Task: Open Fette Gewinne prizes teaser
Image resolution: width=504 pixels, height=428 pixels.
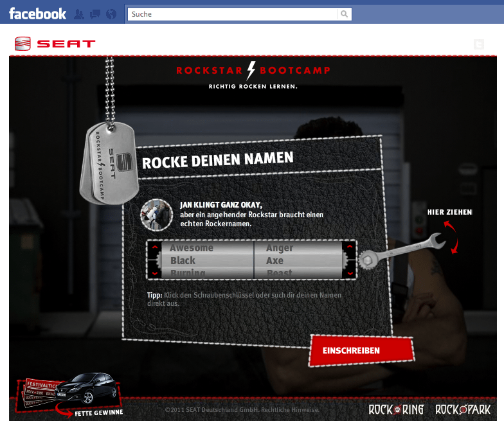Action: click(x=69, y=395)
